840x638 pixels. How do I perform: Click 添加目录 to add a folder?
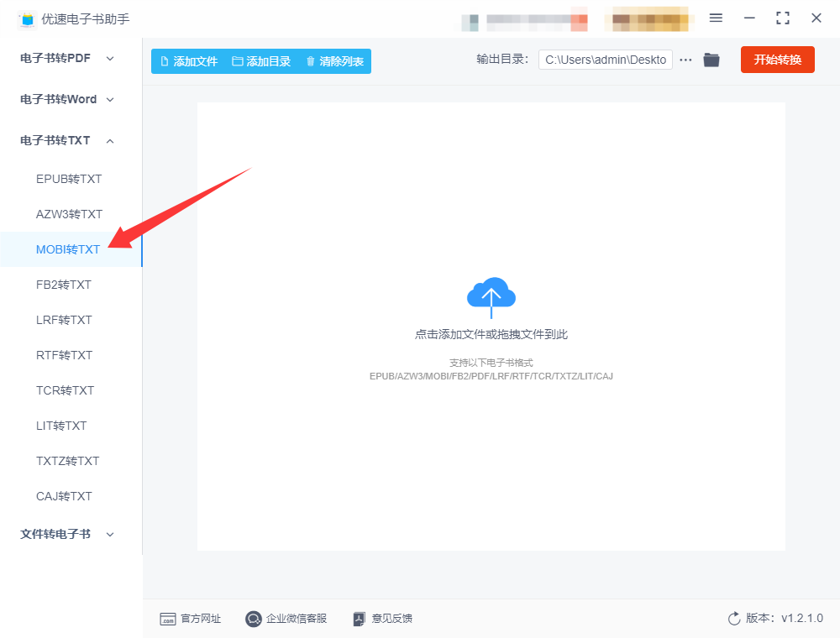[x=261, y=61]
